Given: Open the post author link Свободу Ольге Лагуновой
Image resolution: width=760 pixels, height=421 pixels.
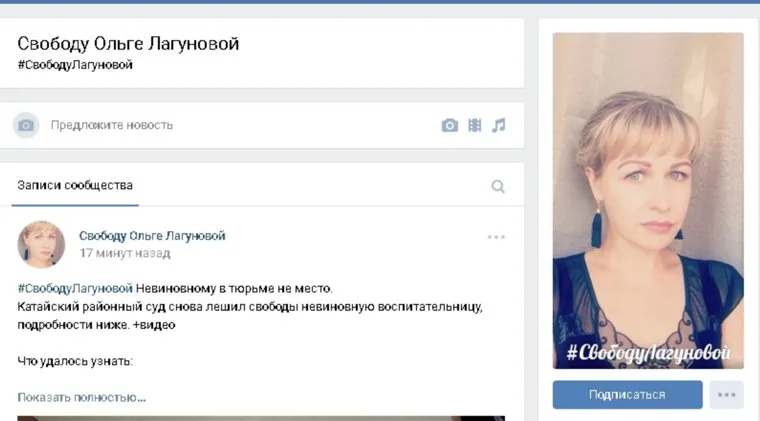Looking at the screenshot, I should (152, 236).
